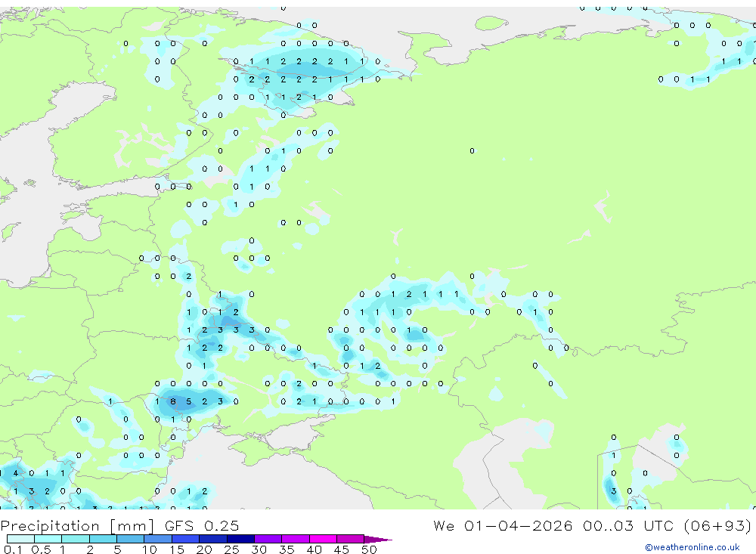756x554 pixels.
Task: Open the weatheronline.co.uk copyright link
Action: coord(692,547)
